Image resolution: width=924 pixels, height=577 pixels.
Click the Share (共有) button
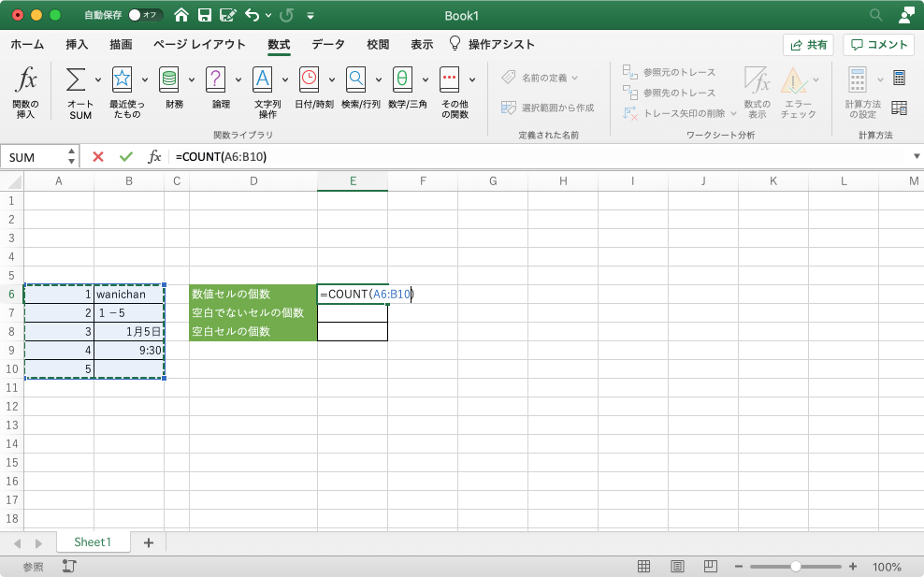pyautogui.click(x=808, y=45)
